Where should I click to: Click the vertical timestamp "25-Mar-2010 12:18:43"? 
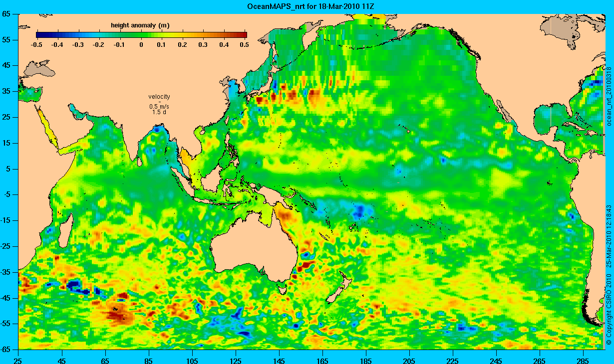pos(609,235)
